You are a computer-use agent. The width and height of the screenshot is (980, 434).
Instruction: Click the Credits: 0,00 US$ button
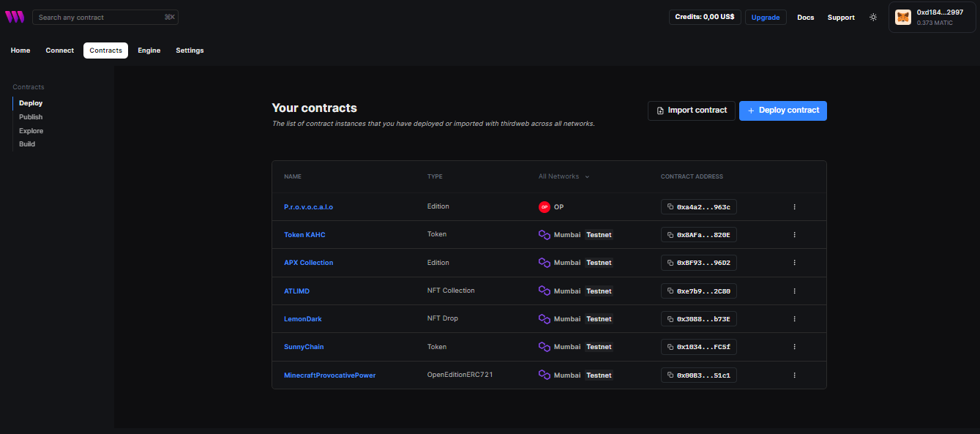point(705,17)
